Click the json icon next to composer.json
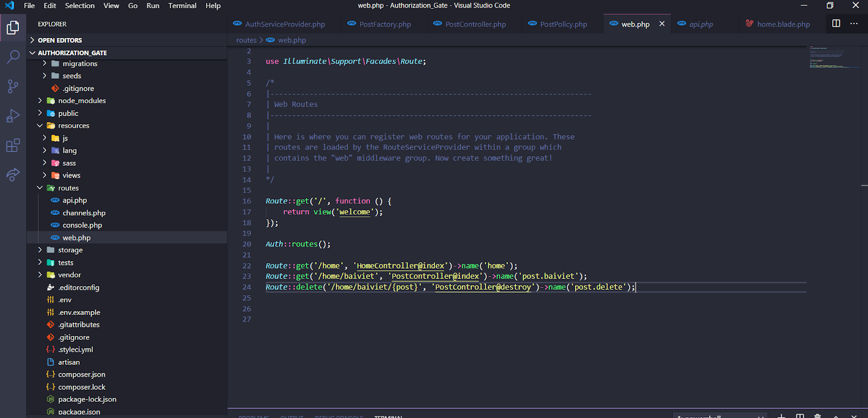This screenshot has height=418, width=868. (x=50, y=374)
